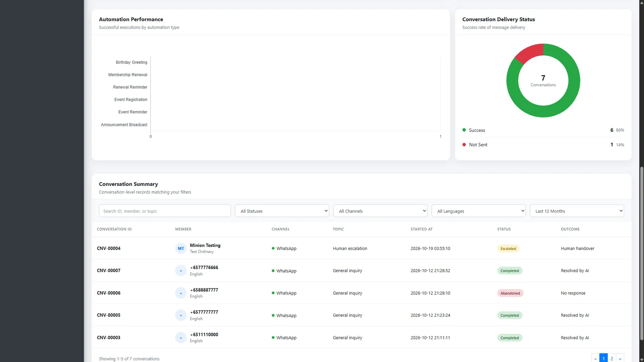
Task: Click conversation ID CNV-00007
Action: 109,271
